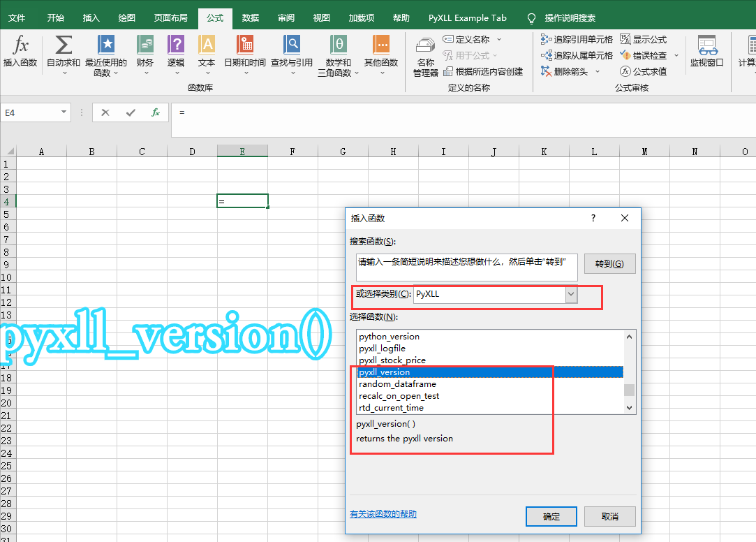Switch to the Page Layout (页面布局) tab
The width and height of the screenshot is (756, 542).
click(171, 18)
